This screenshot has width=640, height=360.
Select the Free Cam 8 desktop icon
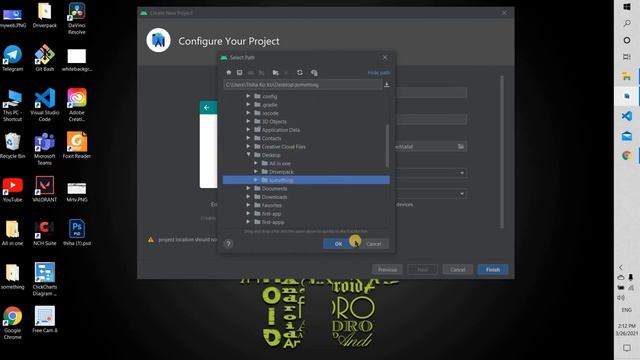(x=44, y=320)
